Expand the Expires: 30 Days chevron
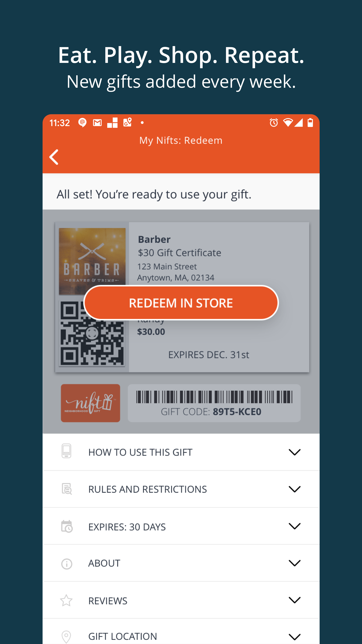 295,526
